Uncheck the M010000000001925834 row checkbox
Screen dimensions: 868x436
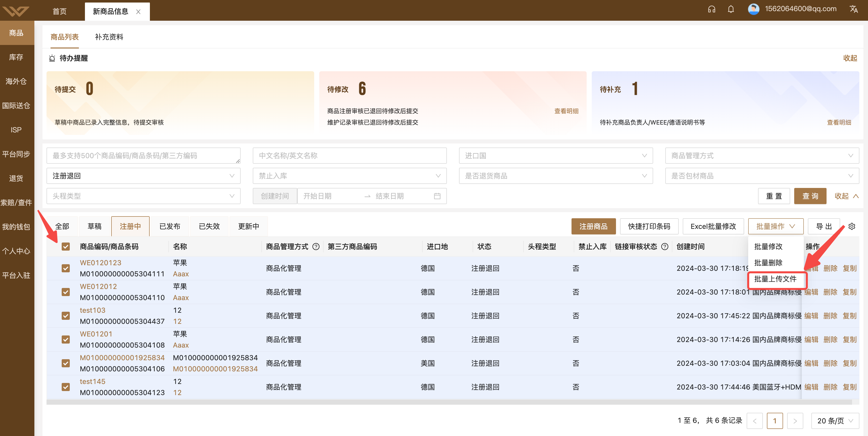(66, 363)
